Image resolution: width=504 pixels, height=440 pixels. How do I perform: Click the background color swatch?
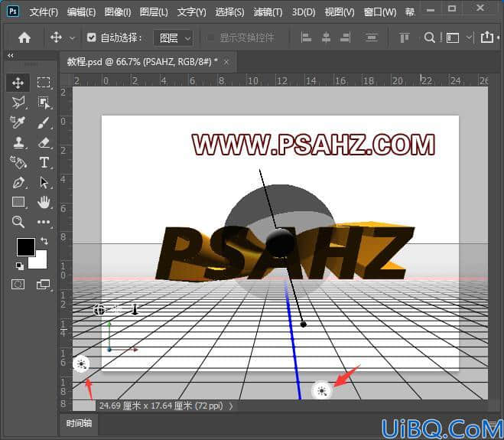coord(41,262)
